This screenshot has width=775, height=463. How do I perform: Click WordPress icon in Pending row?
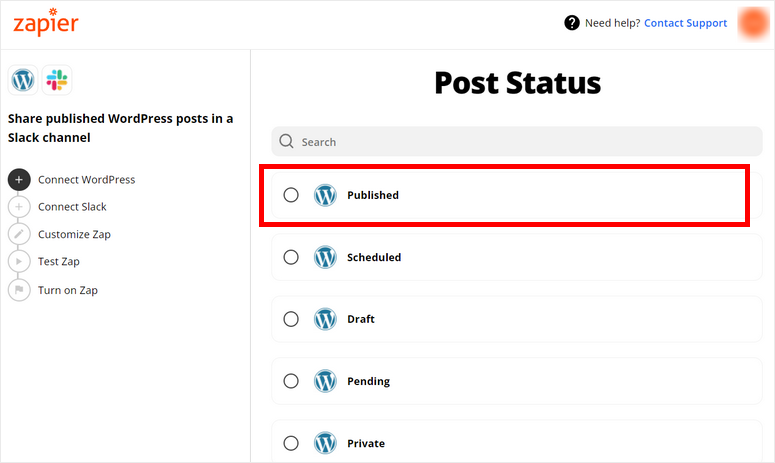click(x=325, y=381)
